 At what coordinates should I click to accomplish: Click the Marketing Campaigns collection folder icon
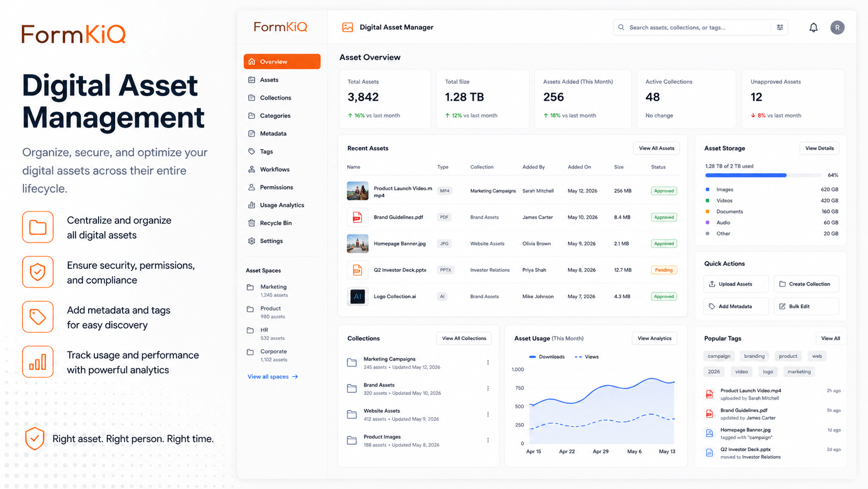352,362
